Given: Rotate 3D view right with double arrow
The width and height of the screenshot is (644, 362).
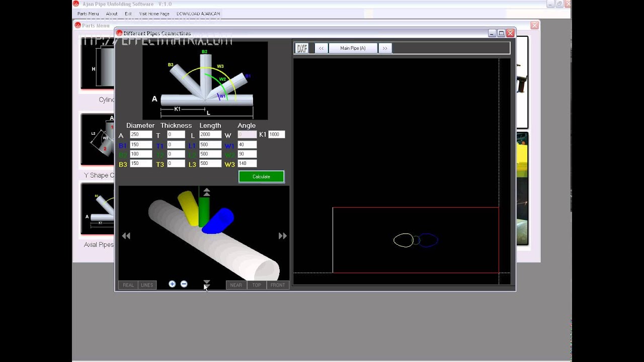Looking at the screenshot, I should click(x=283, y=236).
